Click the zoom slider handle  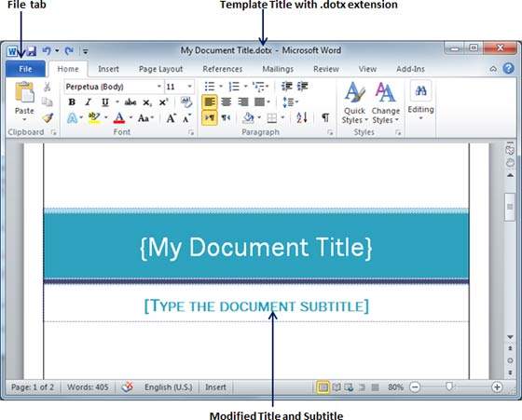pyautogui.click(x=449, y=386)
